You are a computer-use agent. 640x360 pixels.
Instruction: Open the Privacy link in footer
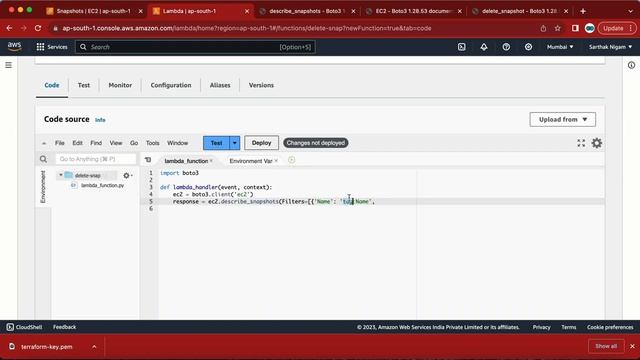[542, 327]
